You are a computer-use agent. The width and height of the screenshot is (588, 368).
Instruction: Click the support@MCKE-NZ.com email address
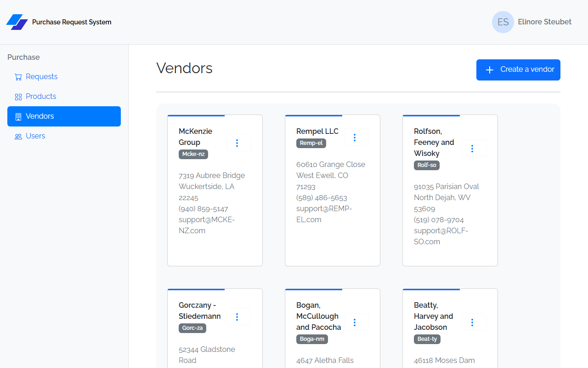[207, 225]
